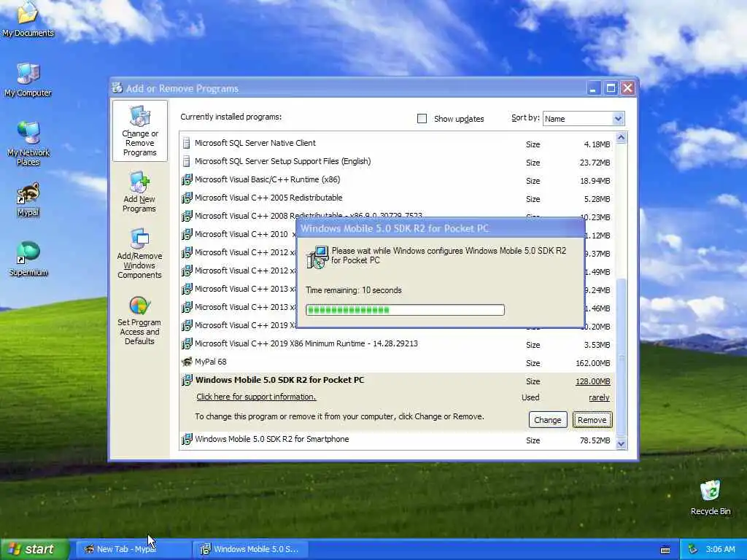Select My Network Places desktop icon
The image size is (747, 560).
[28, 144]
